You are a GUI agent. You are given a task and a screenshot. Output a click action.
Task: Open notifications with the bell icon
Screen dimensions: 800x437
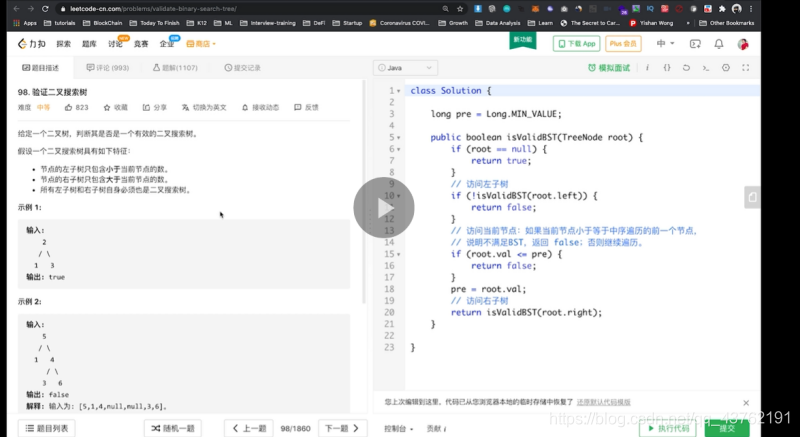719,44
